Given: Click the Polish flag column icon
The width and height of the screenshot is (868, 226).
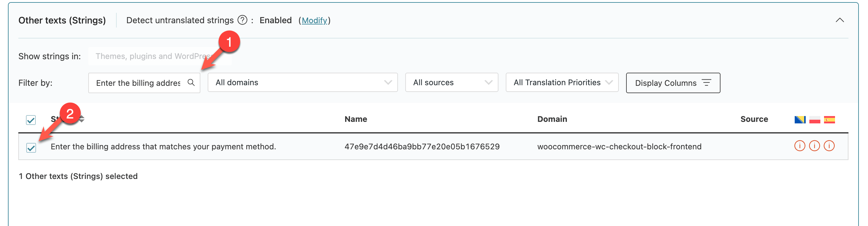Looking at the screenshot, I should click(815, 120).
